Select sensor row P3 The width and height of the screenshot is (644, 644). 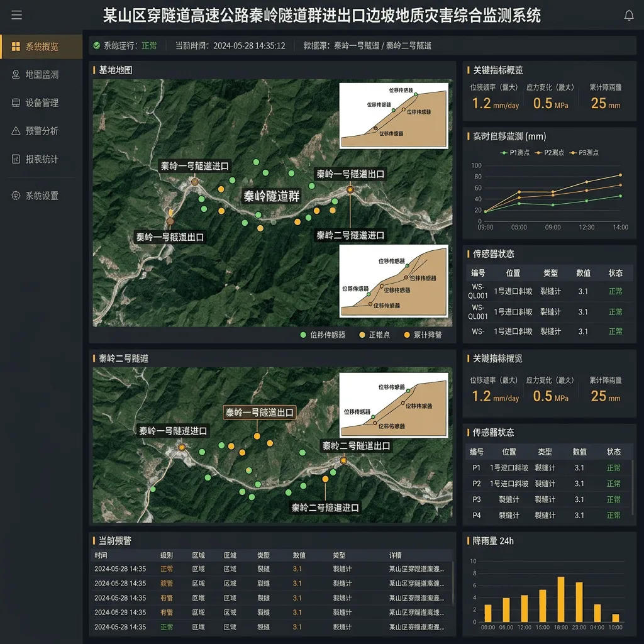tap(548, 499)
